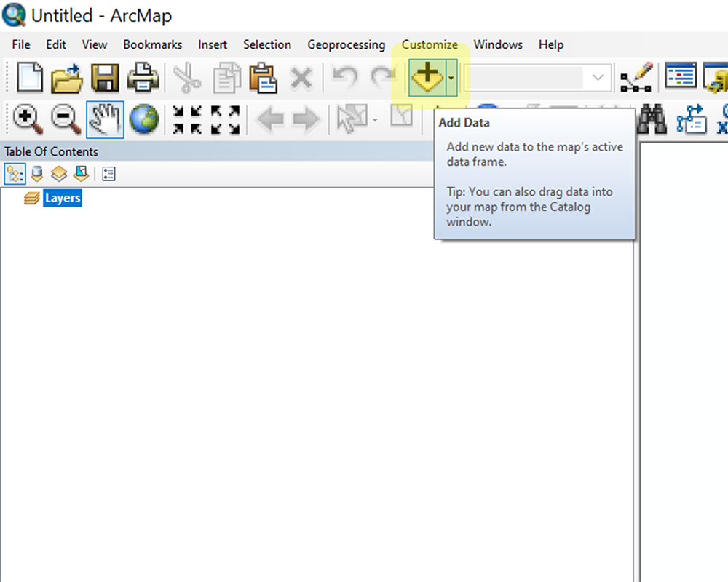Zoom to Full Extent with the globe icon
Screen dimensions: 728x582
click(143, 119)
